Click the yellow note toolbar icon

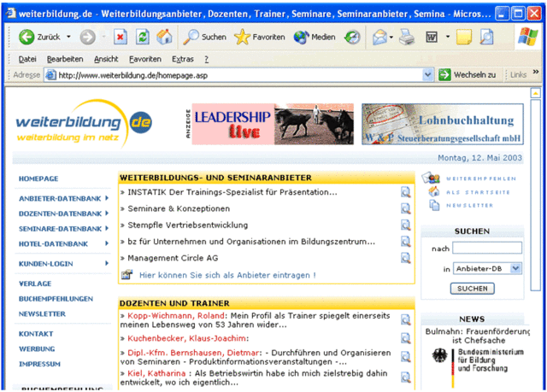(x=464, y=37)
